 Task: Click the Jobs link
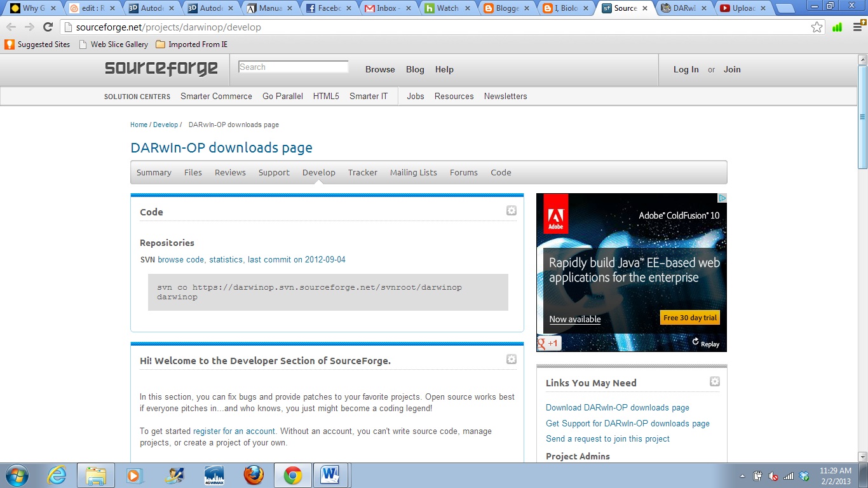point(416,96)
